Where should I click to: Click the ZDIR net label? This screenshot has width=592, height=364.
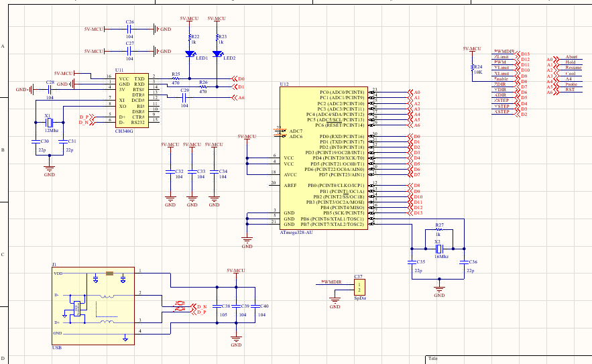click(x=500, y=84)
